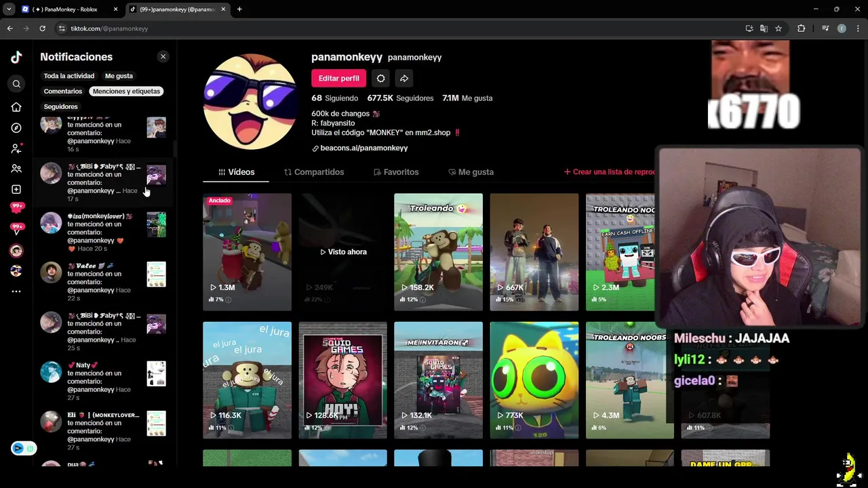Expand the tab search dropdown arrow
This screenshot has width=868, height=488.
point(9,9)
